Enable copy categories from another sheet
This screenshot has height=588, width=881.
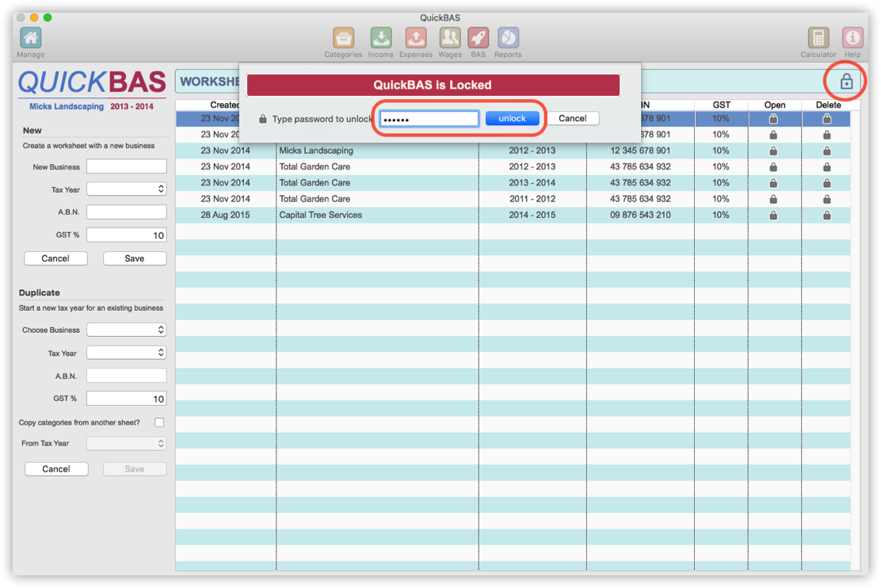point(159,422)
